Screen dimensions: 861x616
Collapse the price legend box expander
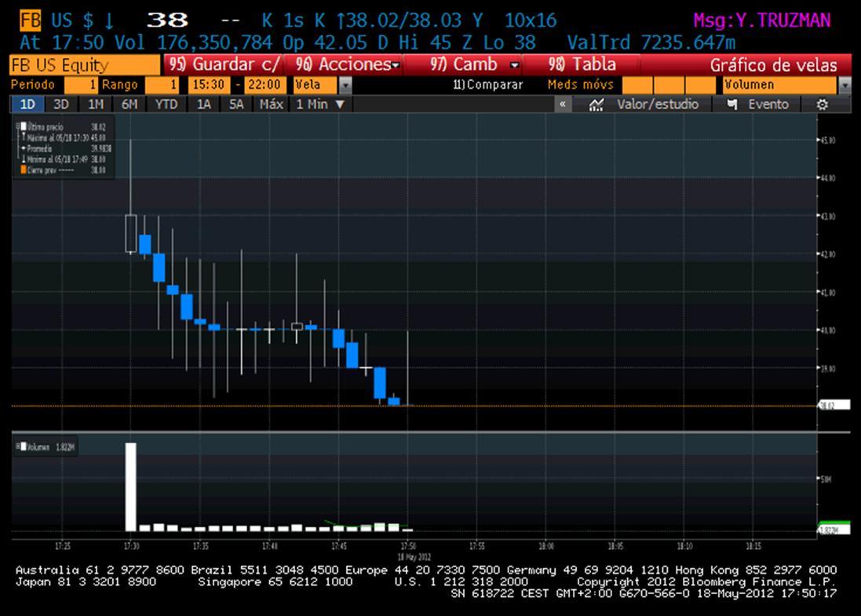pyautogui.click(x=17, y=126)
